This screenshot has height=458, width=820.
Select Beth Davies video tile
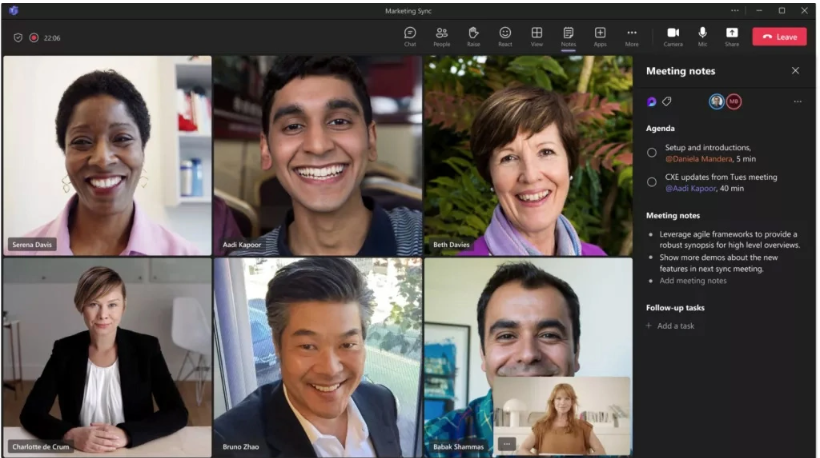point(528,156)
